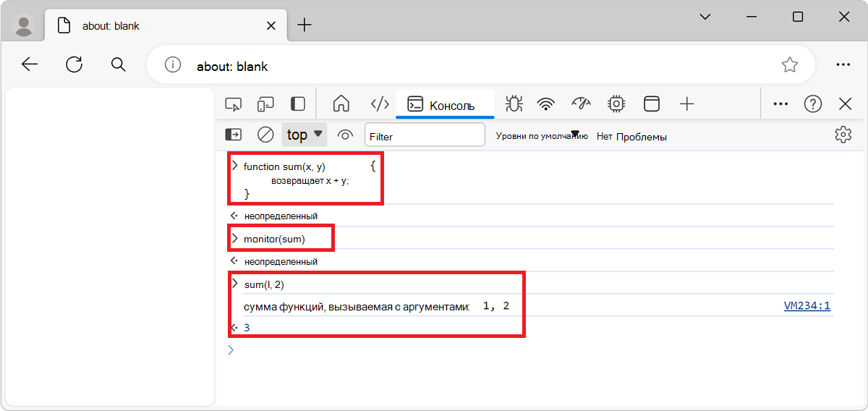Open the top context dropdown

pos(305,135)
